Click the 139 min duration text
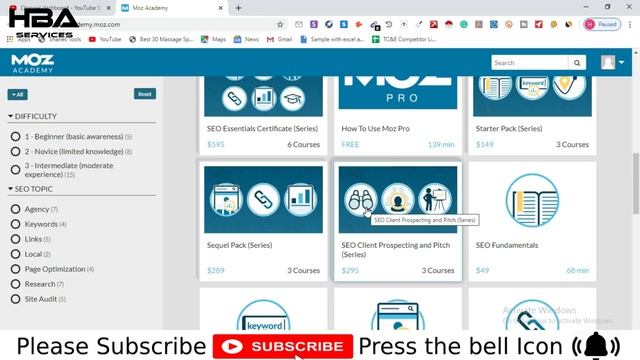Image resolution: width=640 pixels, height=360 pixels. pyautogui.click(x=441, y=144)
